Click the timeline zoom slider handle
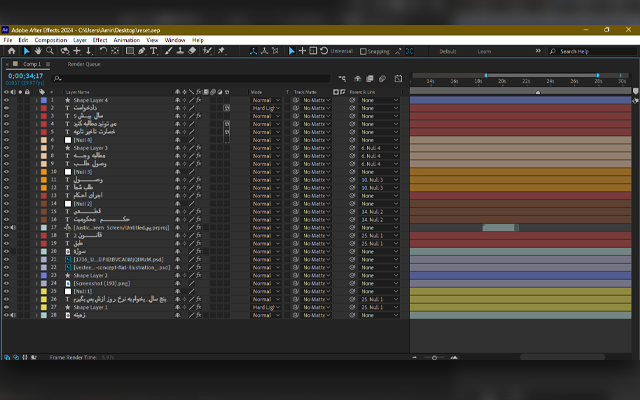The height and width of the screenshot is (400, 640). (434, 358)
